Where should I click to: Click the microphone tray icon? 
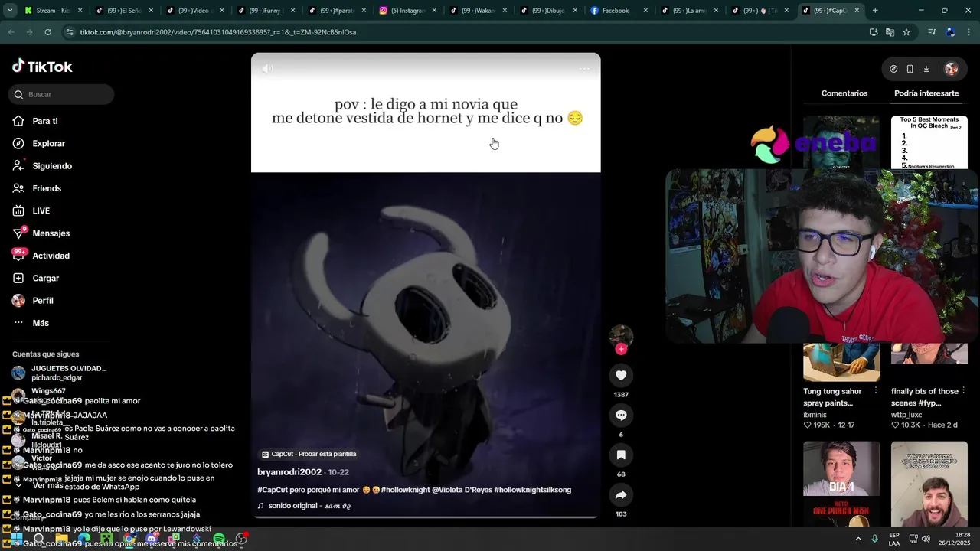pos(875,539)
